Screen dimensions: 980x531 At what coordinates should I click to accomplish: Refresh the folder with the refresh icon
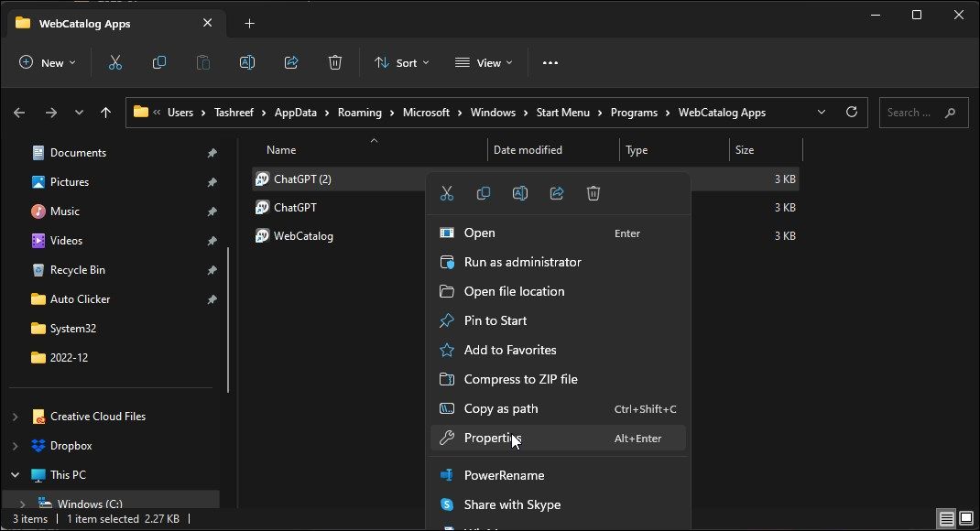click(851, 112)
